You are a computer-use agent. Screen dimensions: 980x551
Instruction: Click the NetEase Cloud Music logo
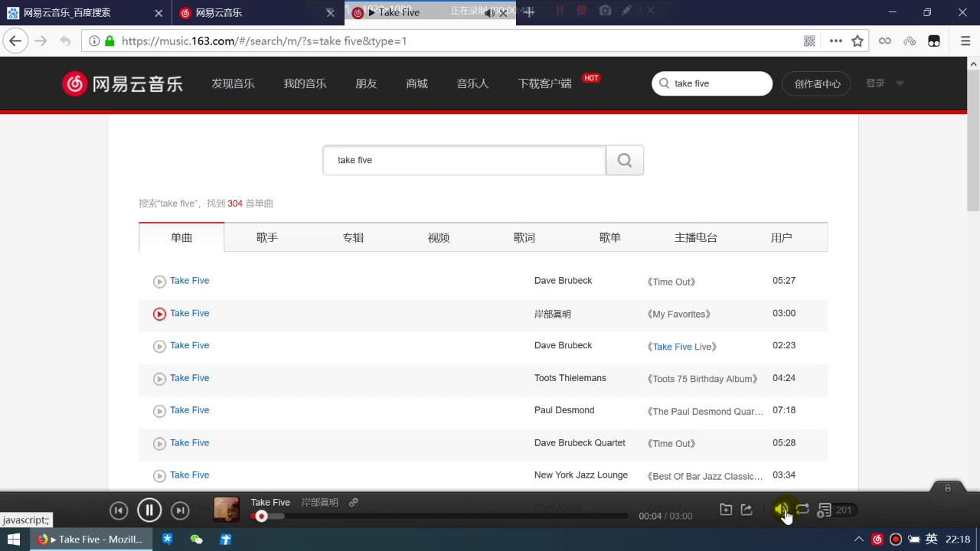[x=122, y=83]
